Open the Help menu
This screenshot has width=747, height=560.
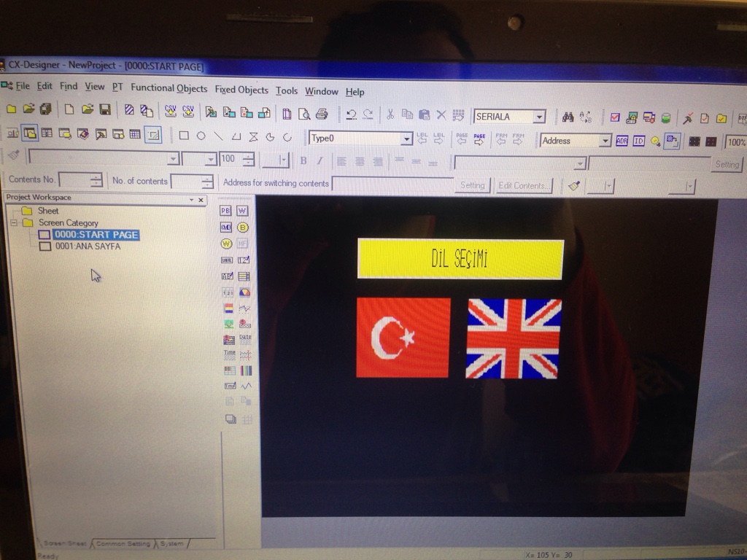355,93
